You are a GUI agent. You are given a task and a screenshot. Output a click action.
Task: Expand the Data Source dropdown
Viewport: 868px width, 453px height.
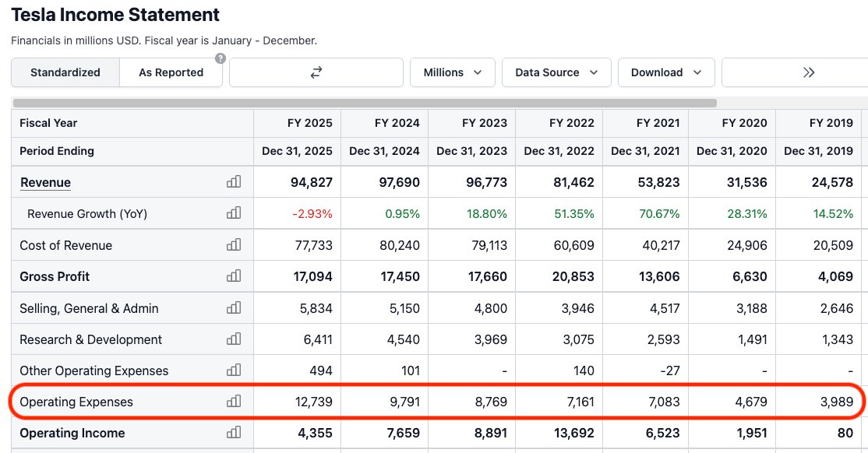556,72
